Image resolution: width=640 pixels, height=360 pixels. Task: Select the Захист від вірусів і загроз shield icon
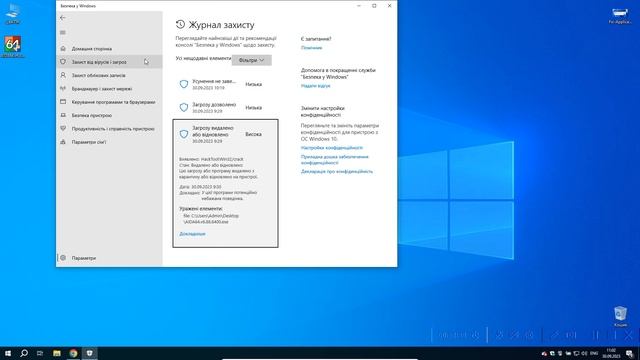pyautogui.click(x=63, y=62)
